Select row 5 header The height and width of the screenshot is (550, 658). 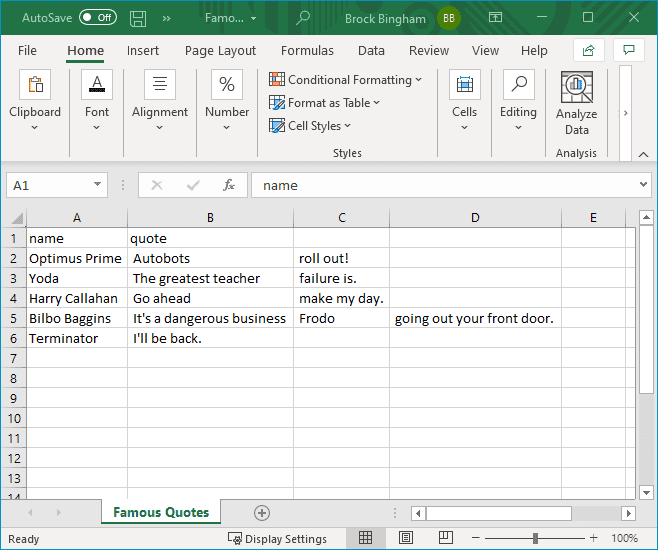[x=13, y=318]
